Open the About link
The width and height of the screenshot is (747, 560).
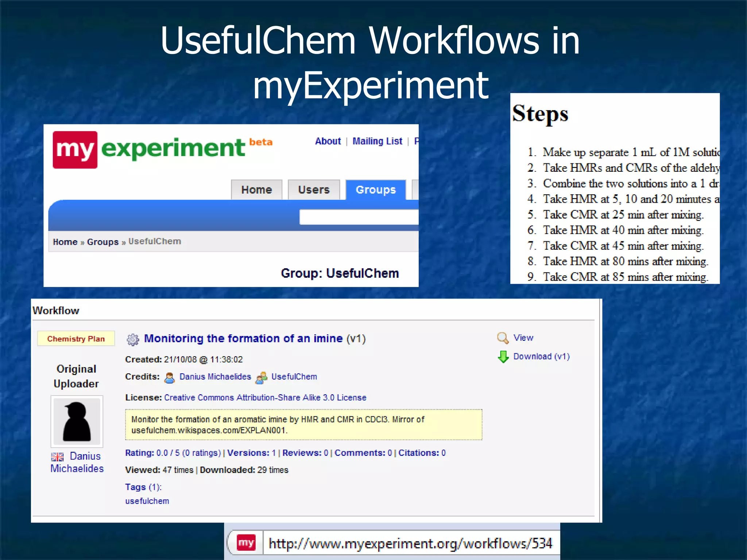[328, 141]
